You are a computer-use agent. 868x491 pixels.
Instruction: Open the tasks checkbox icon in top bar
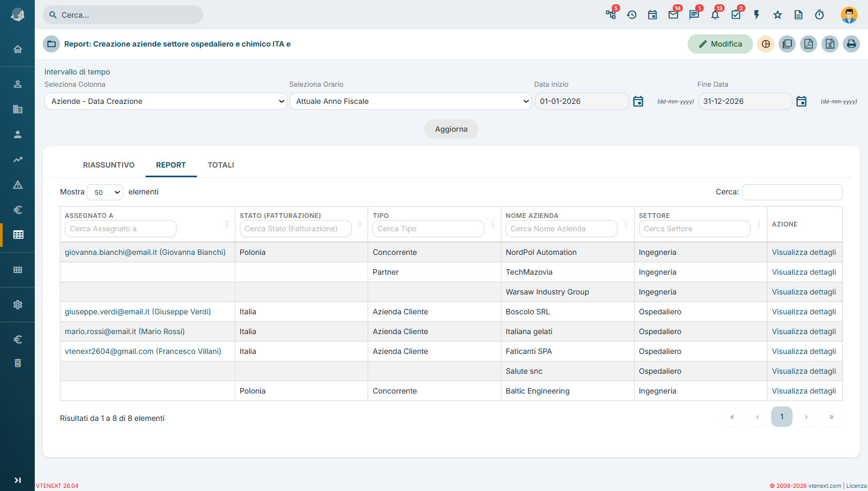click(x=736, y=14)
